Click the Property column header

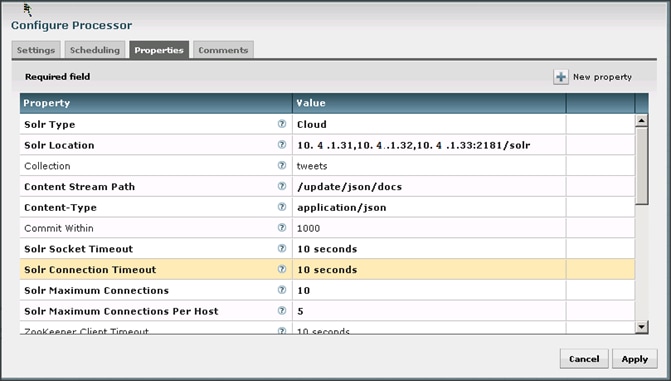click(x=156, y=103)
